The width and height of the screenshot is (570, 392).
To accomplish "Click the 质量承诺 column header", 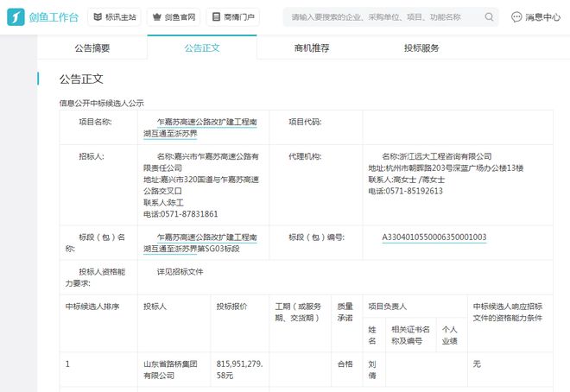I will (345, 312).
